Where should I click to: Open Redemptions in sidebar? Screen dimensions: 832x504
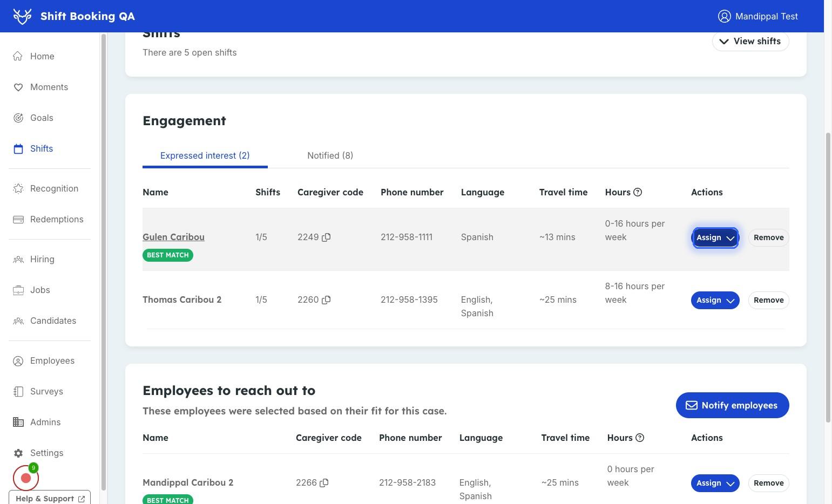(57, 219)
